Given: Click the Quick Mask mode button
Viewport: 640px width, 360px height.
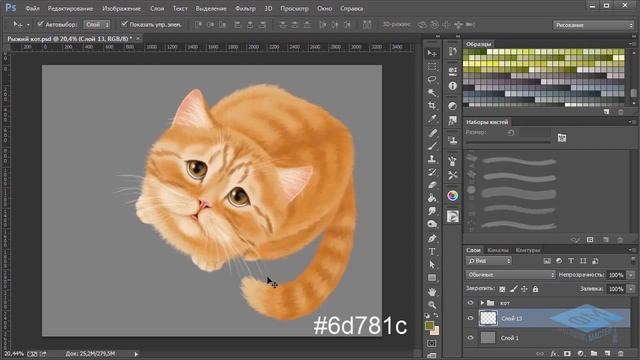Looking at the screenshot, I should coord(431,343).
